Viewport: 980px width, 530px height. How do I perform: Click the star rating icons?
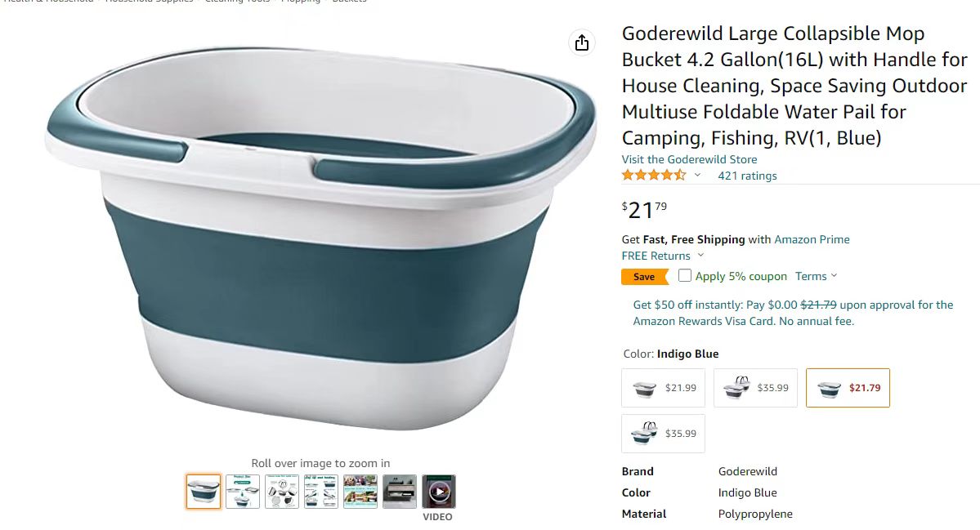pyautogui.click(x=654, y=176)
